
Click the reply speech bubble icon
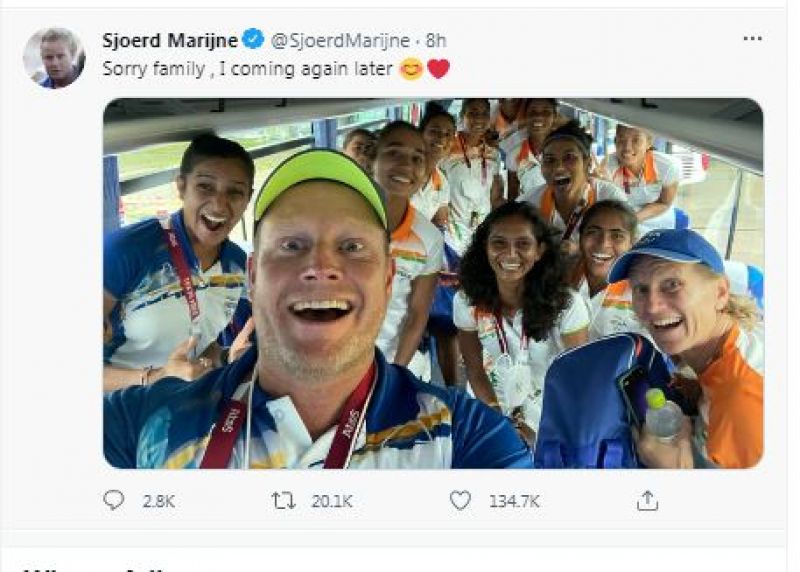tap(114, 501)
